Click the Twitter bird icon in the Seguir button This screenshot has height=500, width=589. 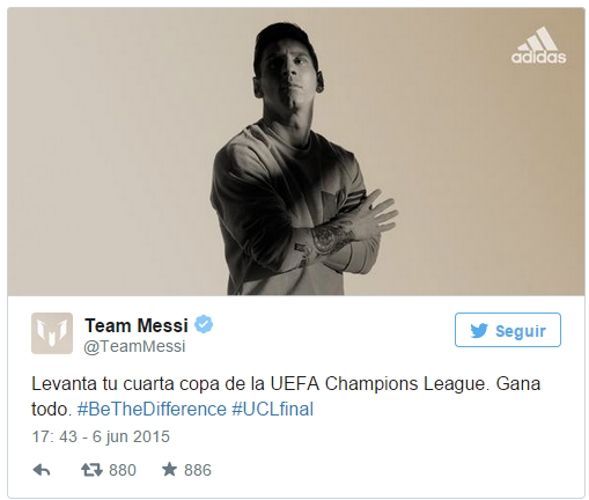[479, 331]
